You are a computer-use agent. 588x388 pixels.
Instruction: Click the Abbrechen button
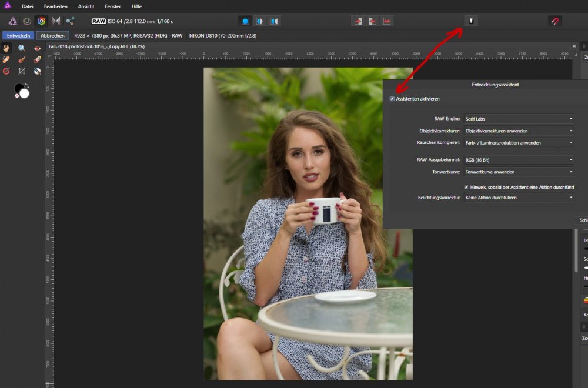click(52, 35)
